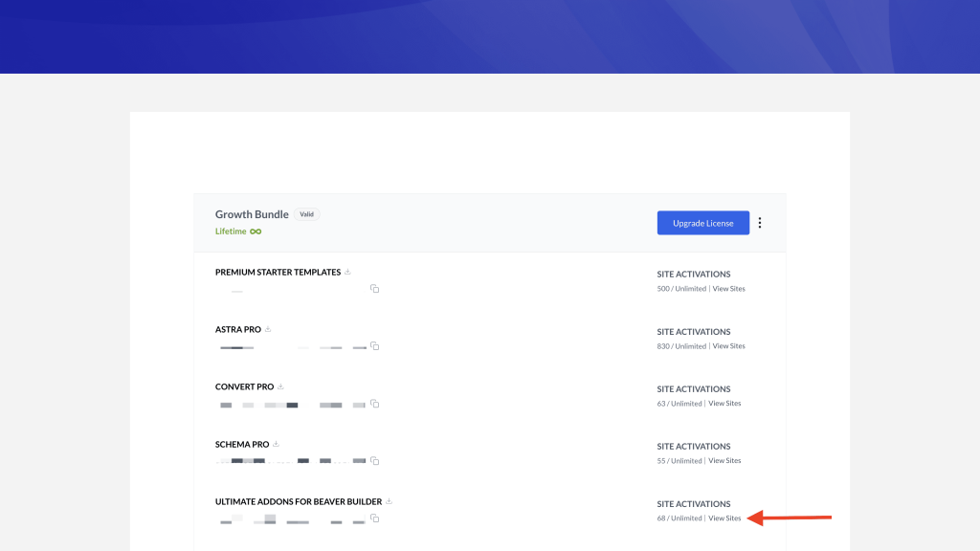Image resolution: width=980 pixels, height=551 pixels.
Task: View Sites for Schema Pro
Action: click(724, 461)
